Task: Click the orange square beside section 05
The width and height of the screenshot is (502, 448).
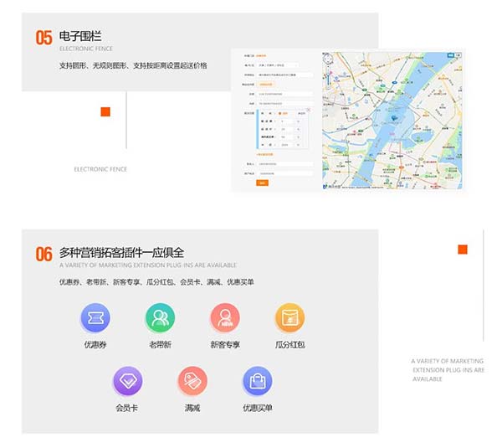Action: tap(105, 112)
